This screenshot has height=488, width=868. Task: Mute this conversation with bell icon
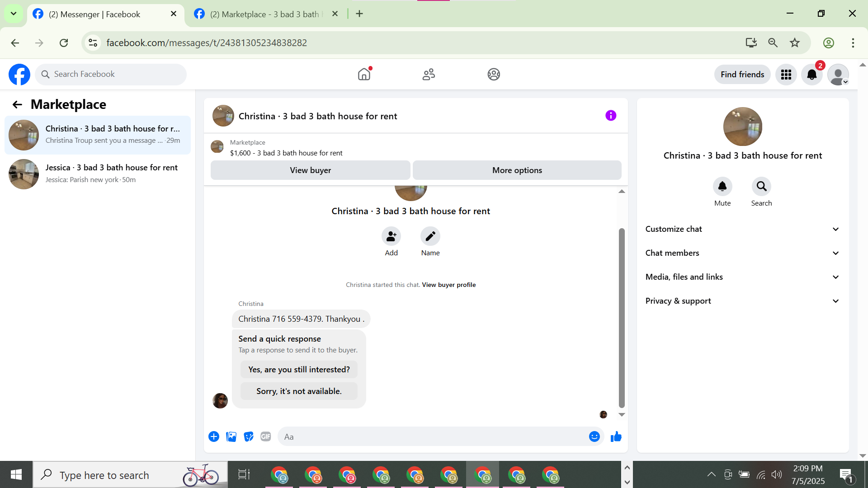722,187
